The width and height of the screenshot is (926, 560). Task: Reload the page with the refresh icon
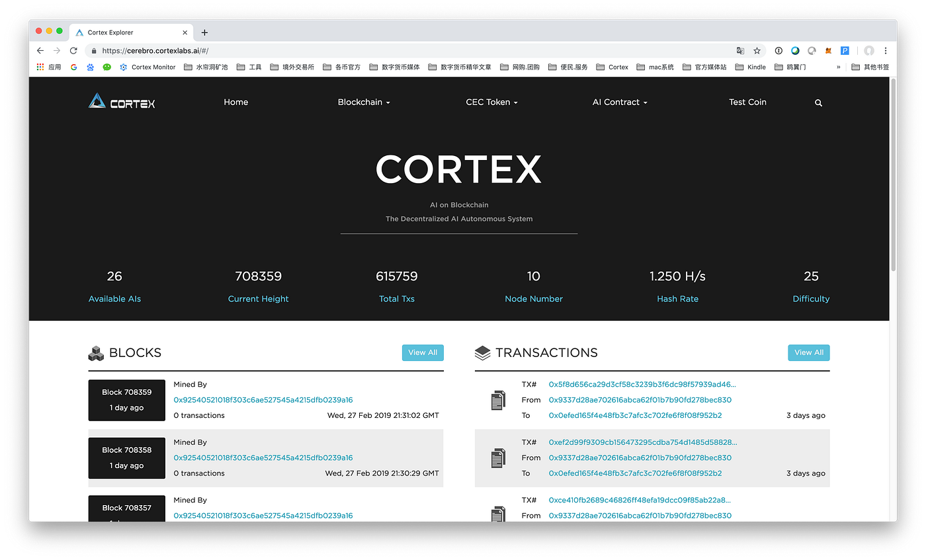[73, 50]
